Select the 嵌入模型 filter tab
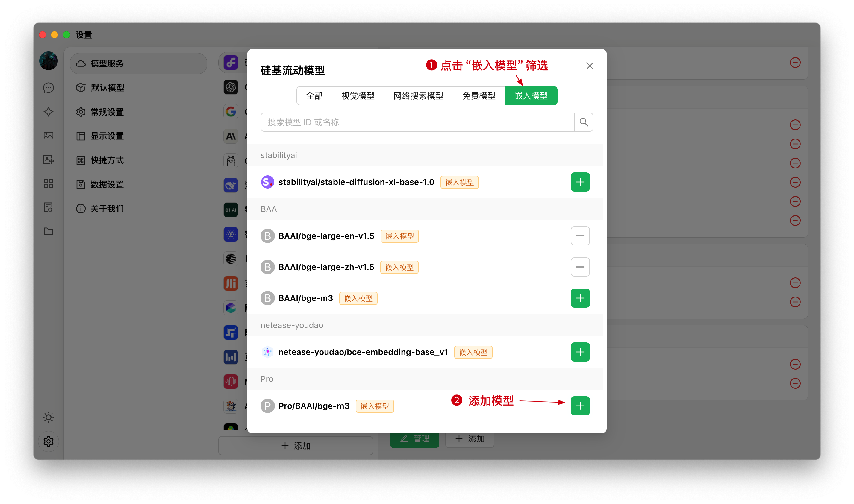854x504 pixels. [531, 96]
